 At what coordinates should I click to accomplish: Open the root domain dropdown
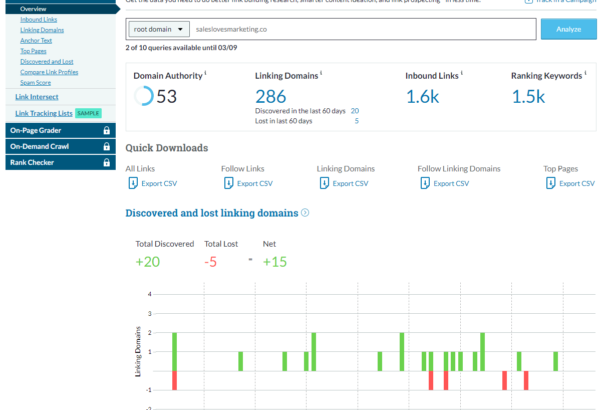[159, 29]
